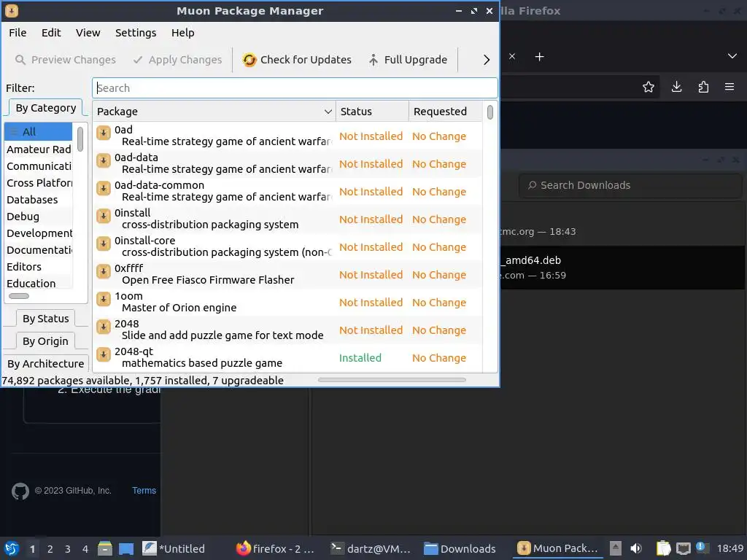This screenshot has height=560, width=747.
Task: Close the current Firefox tab
Action: [x=512, y=56]
